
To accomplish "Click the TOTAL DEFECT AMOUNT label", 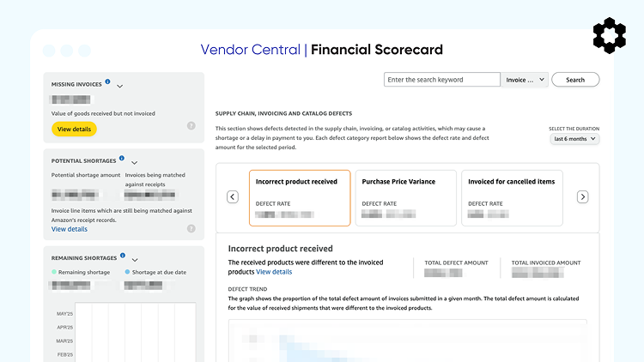I will pyautogui.click(x=456, y=262).
